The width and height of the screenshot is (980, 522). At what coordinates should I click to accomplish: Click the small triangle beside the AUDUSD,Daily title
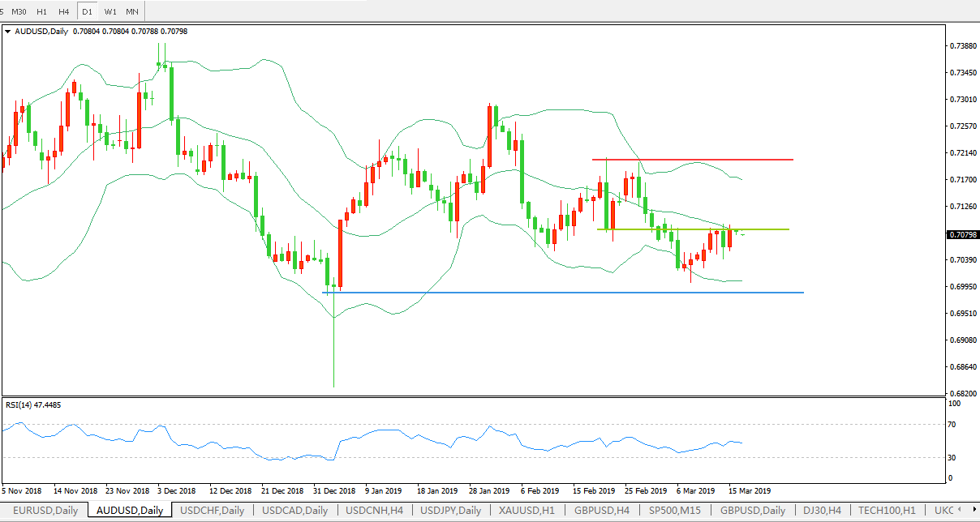(x=8, y=32)
